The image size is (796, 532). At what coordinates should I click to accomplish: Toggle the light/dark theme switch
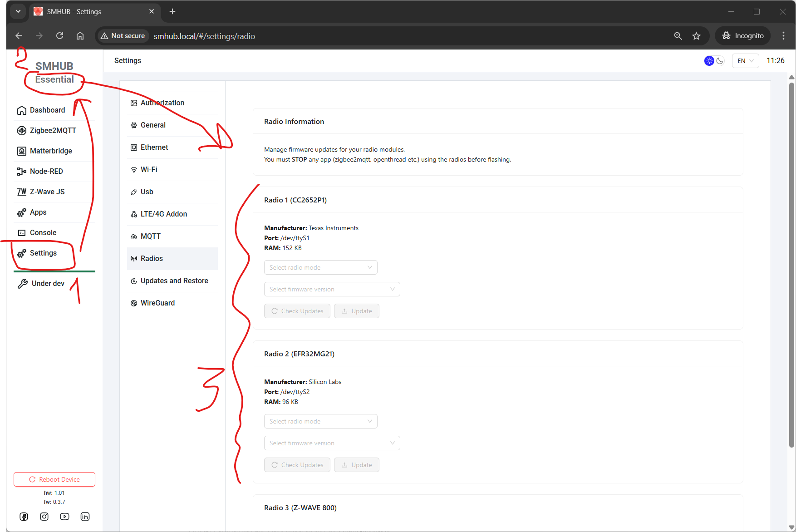coord(714,61)
